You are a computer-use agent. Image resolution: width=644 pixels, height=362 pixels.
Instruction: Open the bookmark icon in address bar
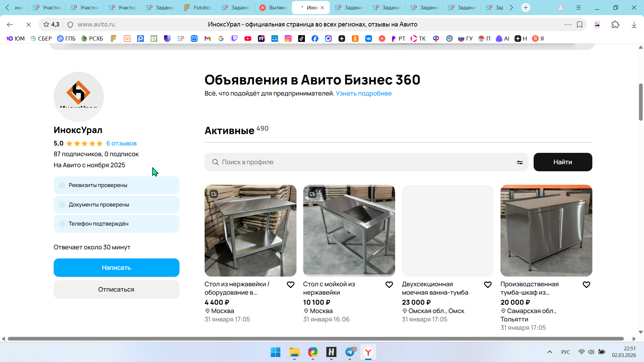click(580, 24)
